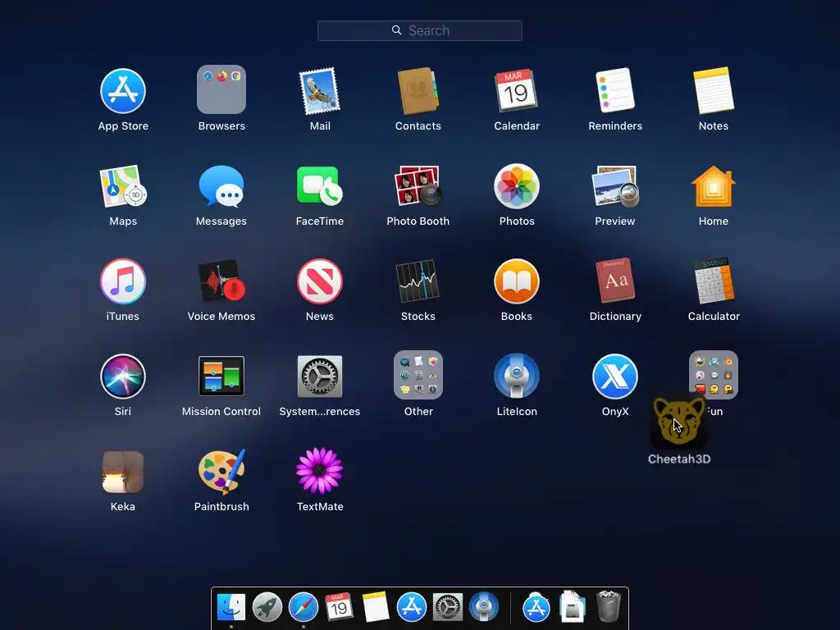
Task: Launch the Home app
Action: pos(714,186)
